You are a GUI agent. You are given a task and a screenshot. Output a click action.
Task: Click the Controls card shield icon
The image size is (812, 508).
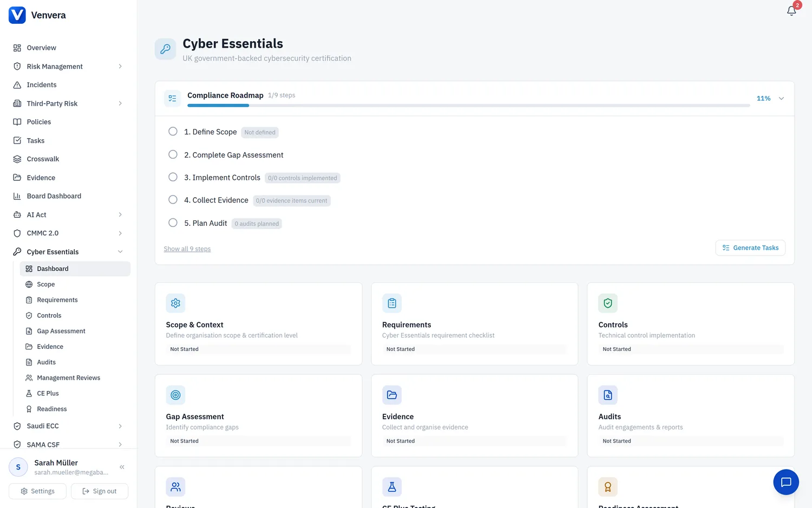608,303
